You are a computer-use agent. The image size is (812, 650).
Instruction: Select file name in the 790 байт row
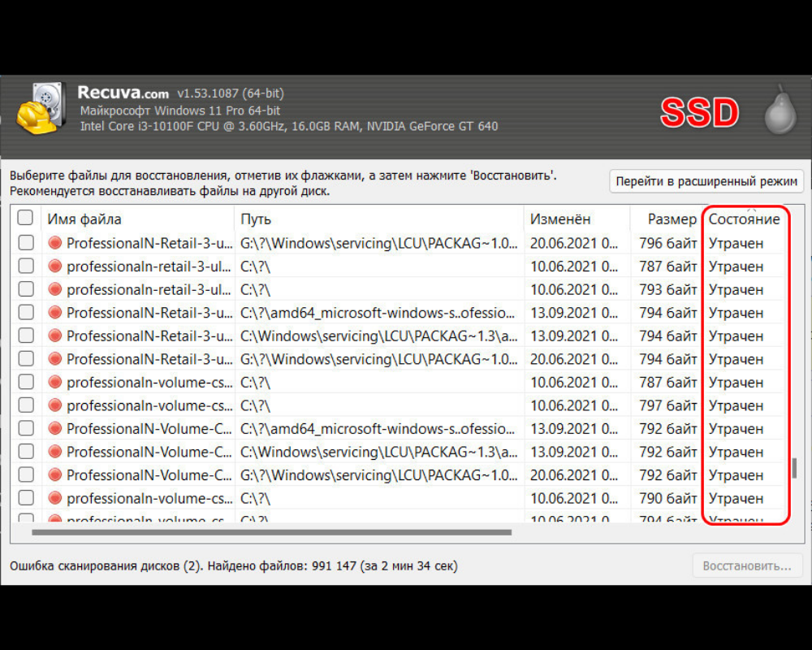click(x=149, y=499)
